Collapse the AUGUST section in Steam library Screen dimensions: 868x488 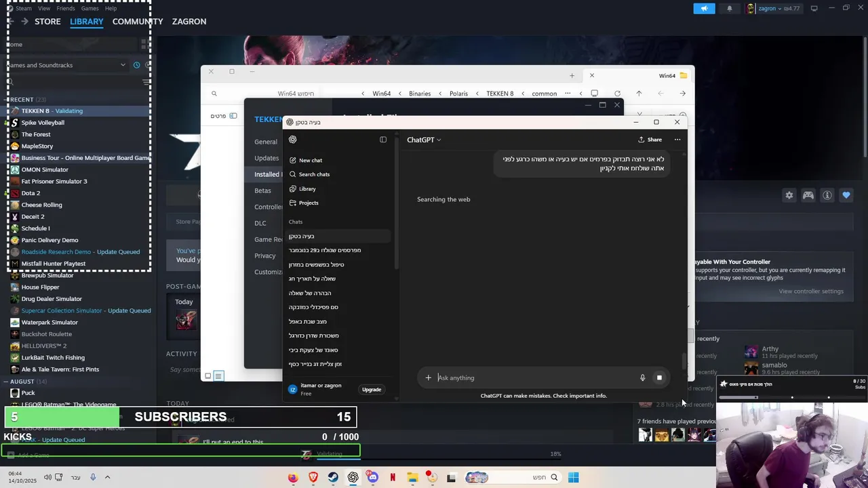7,382
